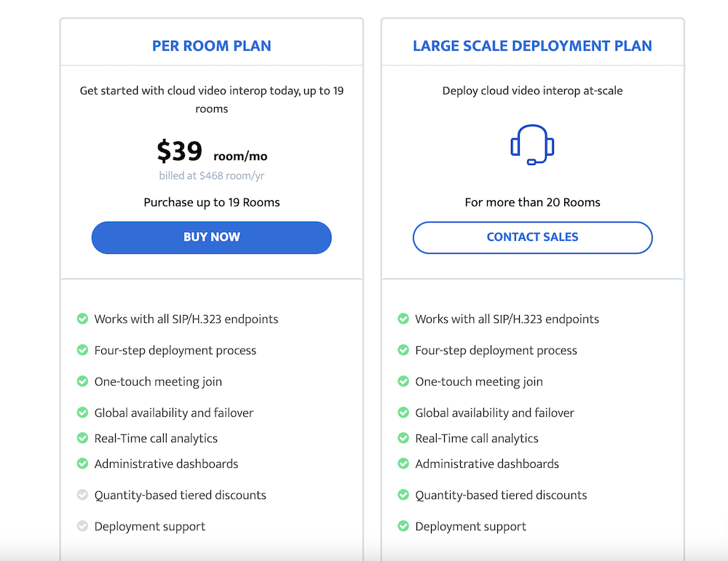Viewport: 728px width, 561px height.
Task: Click green check beside Per Room SIP/H.323 endpoints
Action: coord(83,319)
